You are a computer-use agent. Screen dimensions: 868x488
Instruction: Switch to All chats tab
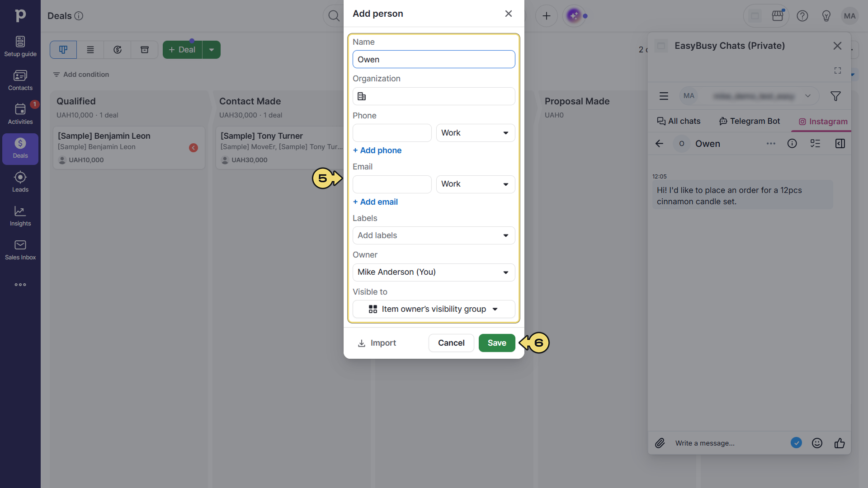(x=679, y=121)
